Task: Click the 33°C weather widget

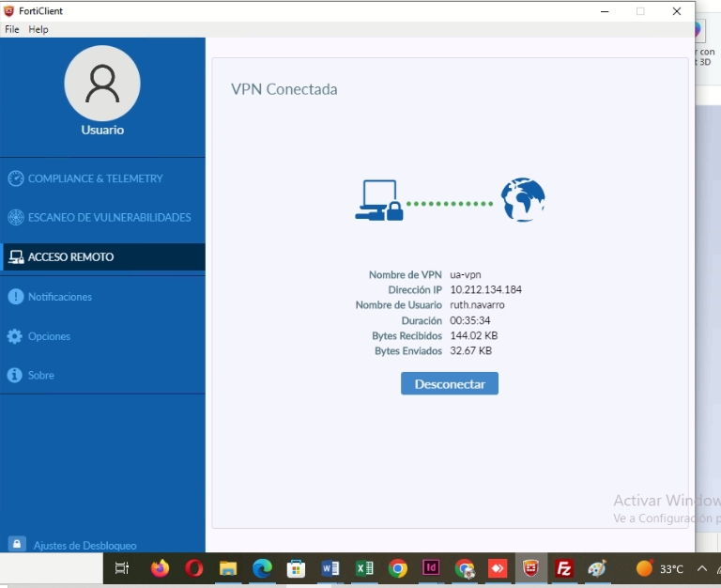Action: [660, 568]
